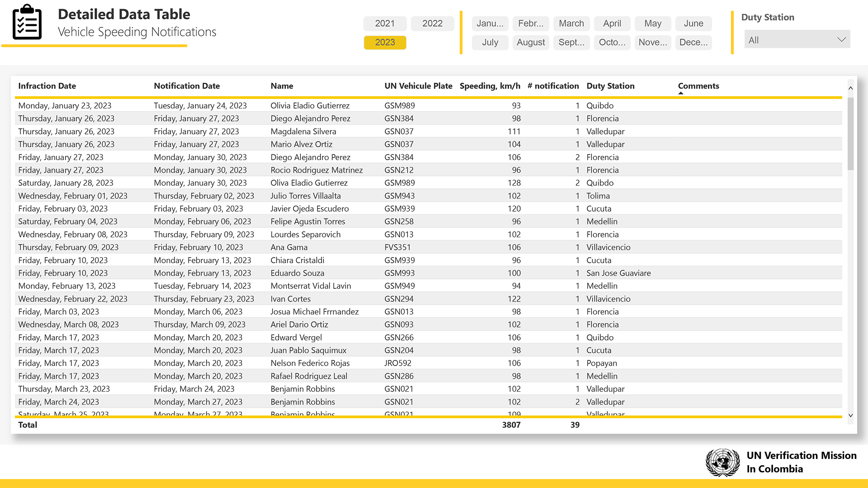The image size is (868, 488).
Task: Select name cell Mario Alvez Ortiz
Action: tap(301, 144)
